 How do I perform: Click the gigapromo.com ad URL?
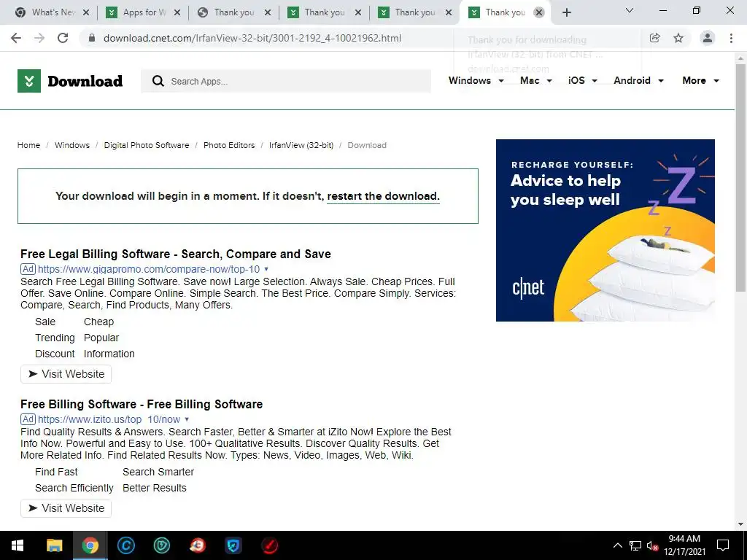point(149,269)
